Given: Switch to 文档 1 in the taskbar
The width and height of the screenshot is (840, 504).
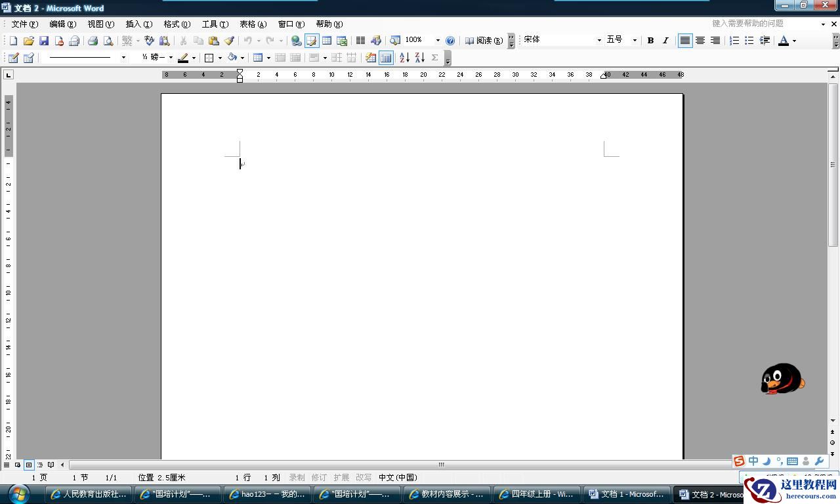Looking at the screenshot, I should (x=628, y=494).
